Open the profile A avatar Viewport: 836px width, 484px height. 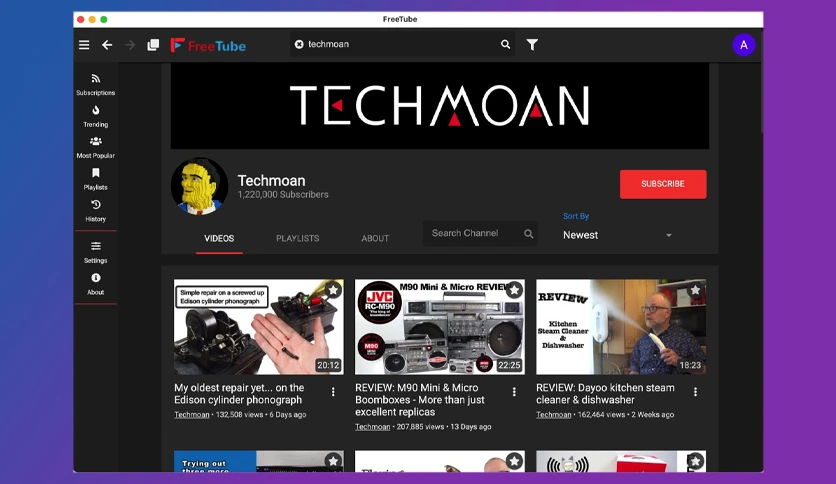click(x=744, y=45)
